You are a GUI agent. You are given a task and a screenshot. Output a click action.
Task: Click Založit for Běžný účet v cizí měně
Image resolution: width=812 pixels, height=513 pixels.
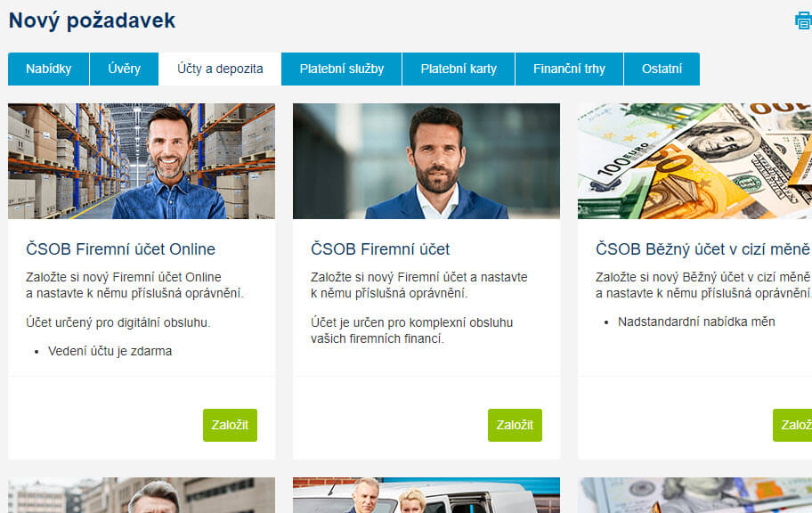tap(792, 425)
